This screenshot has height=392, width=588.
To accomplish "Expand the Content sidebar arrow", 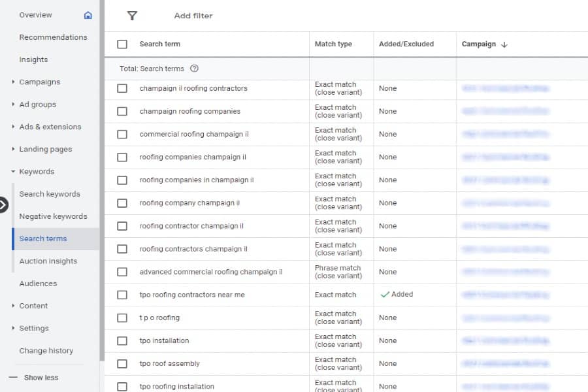I will click(13, 306).
